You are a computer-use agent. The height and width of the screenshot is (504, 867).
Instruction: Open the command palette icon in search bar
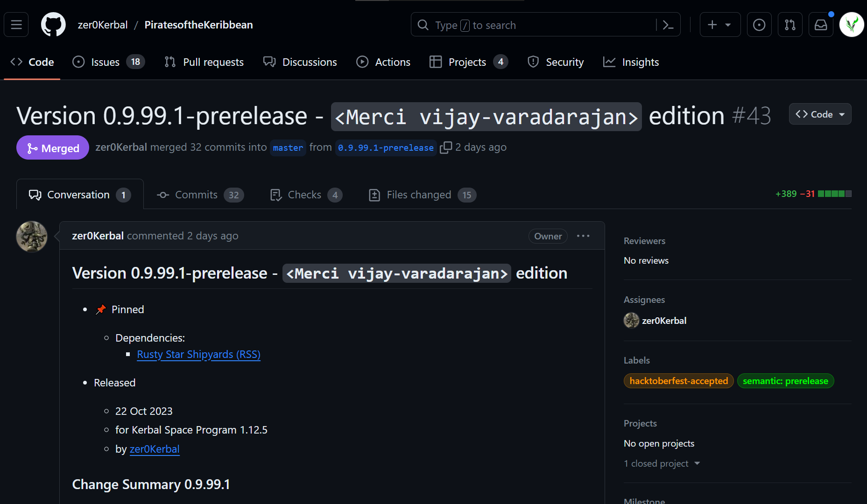668,25
